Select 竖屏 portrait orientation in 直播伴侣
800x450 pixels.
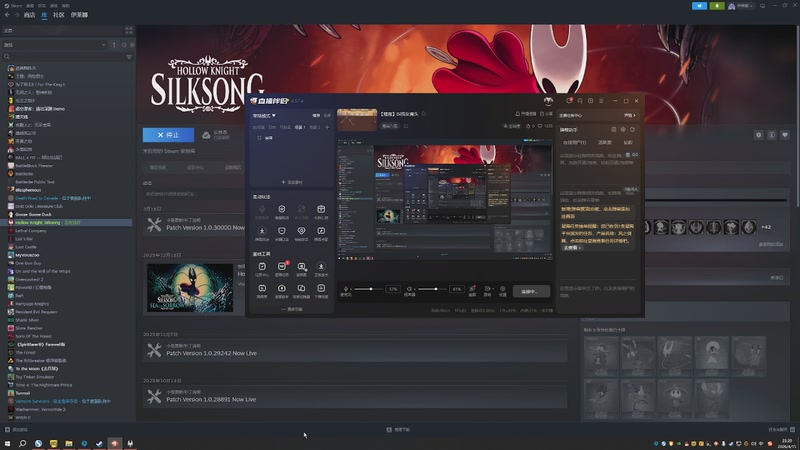[x=327, y=116]
